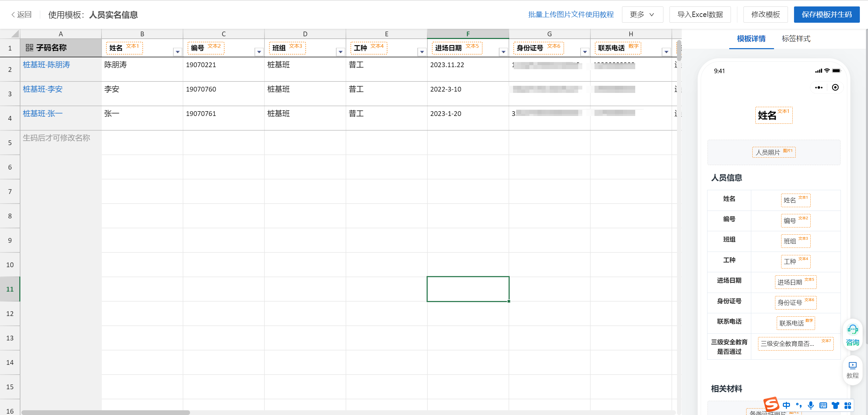Click selected cell F11
Viewport: 868px width, 415px height.
(x=468, y=289)
